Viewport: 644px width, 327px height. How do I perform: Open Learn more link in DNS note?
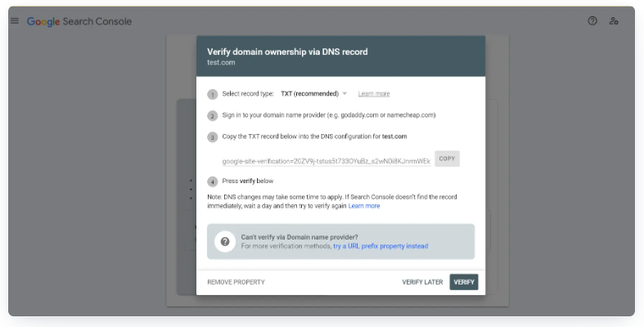pos(364,206)
